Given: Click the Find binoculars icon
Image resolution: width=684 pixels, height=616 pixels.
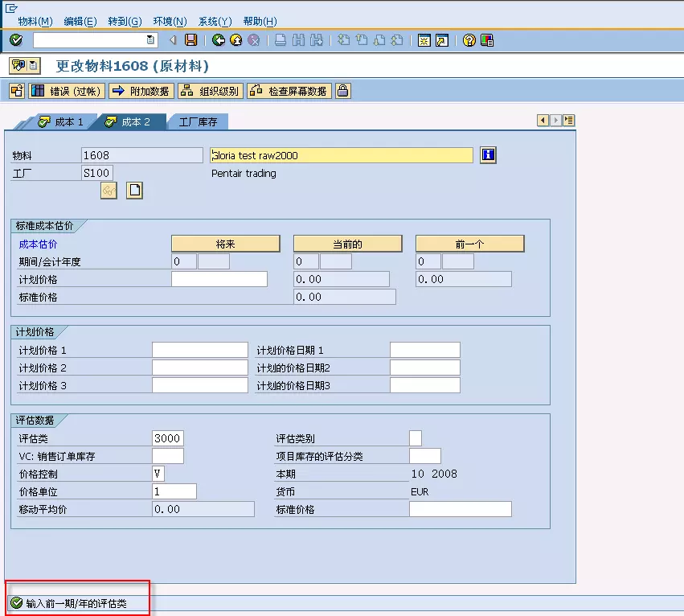Looking at the screenshot, I should pos(298,40).
